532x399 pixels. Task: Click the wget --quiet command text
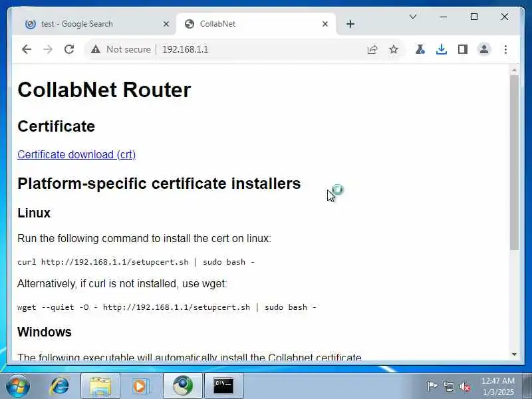(x=167, y=307)
